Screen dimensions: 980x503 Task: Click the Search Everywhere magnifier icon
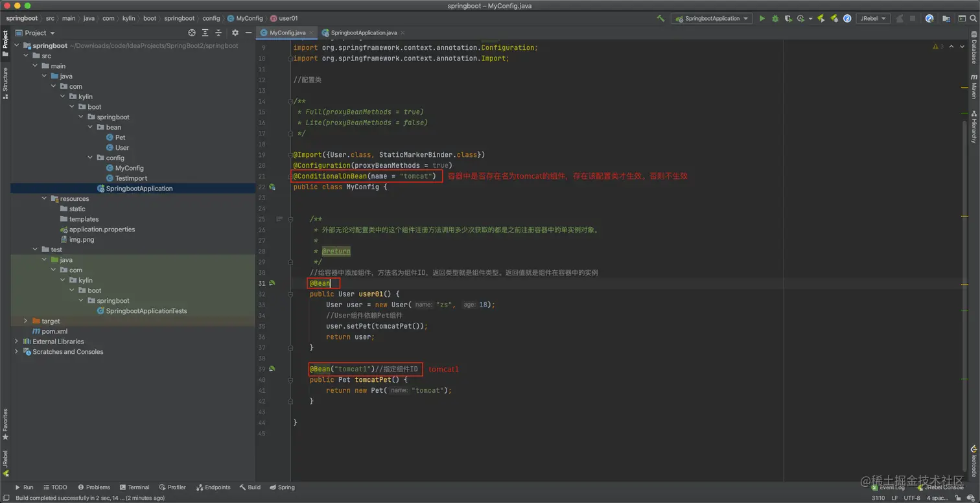(x=974, y=18)
